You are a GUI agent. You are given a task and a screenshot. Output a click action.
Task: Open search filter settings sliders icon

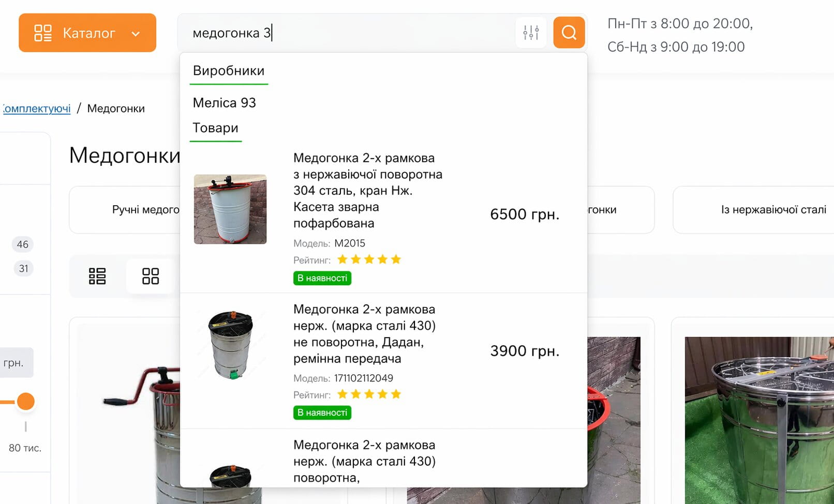tap(531, 33)
